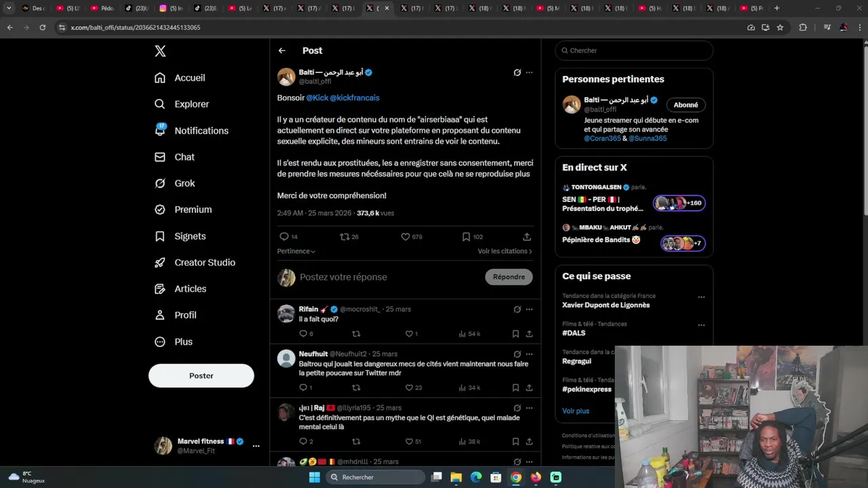Open the @Sunna365 link in bio
Screen dimensions: 868x488
point(648,138)
